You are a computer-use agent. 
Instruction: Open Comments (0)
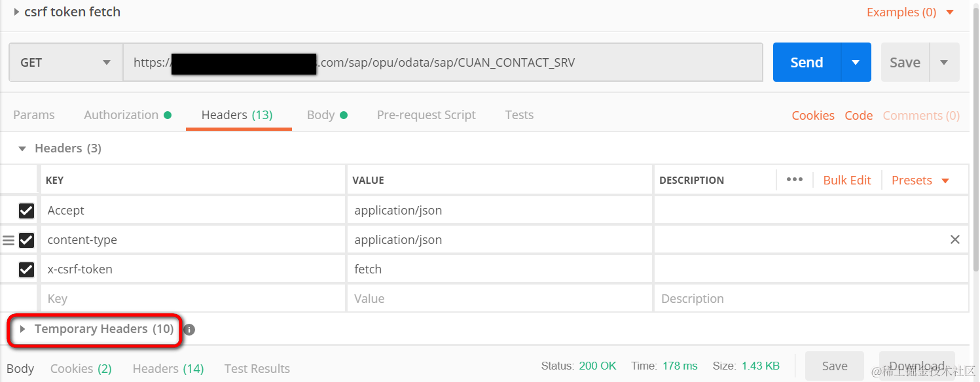tap(921, 115)
